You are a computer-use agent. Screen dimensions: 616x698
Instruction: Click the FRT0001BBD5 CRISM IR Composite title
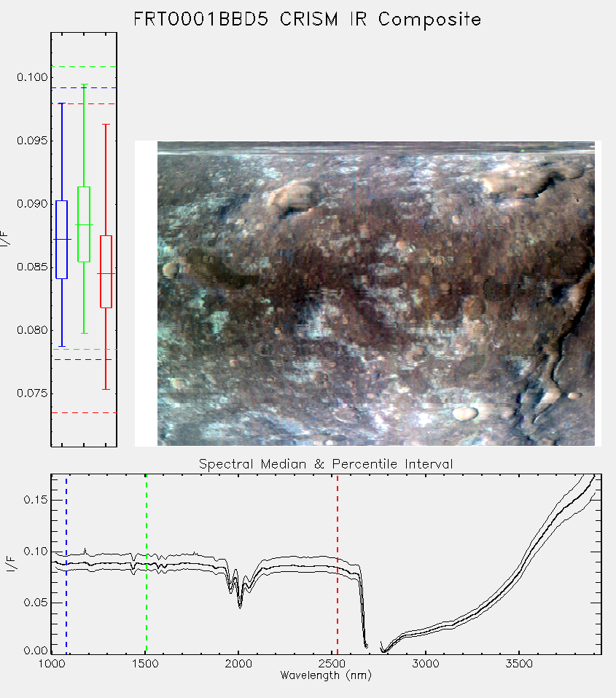click(x=308, y=20)
